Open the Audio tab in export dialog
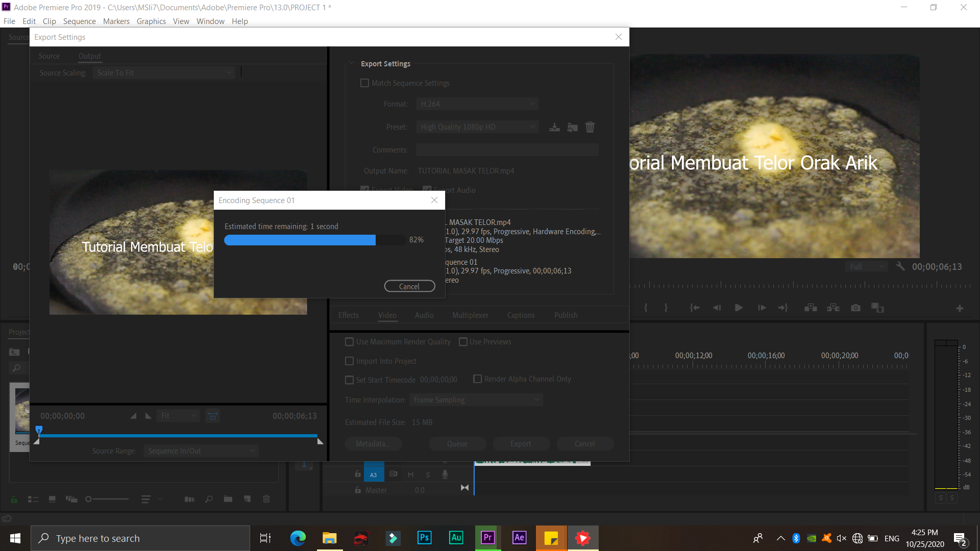 tap(424, 315)
